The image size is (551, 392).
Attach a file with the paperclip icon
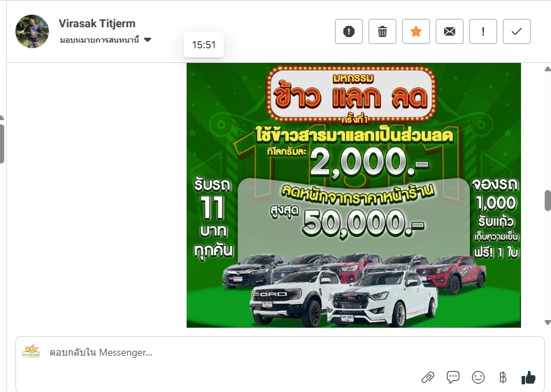point(428,377)
